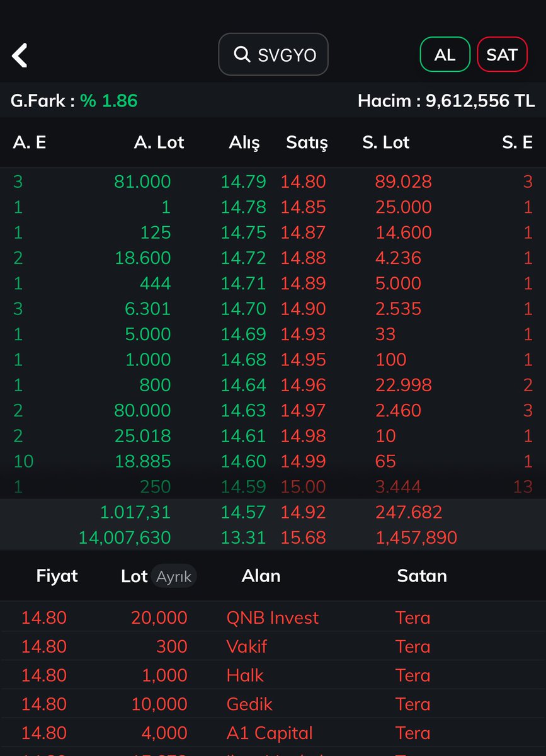Tap the S. E column header
The image size is (546, 756).
[517, 142]
